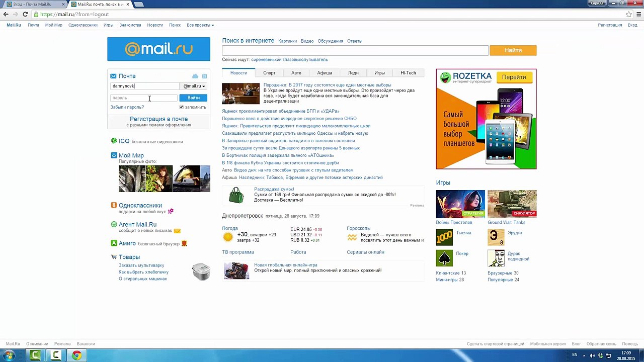Click the Вход link in top right
The height and width of the screenshot is (362, 644).
[632, 25]
